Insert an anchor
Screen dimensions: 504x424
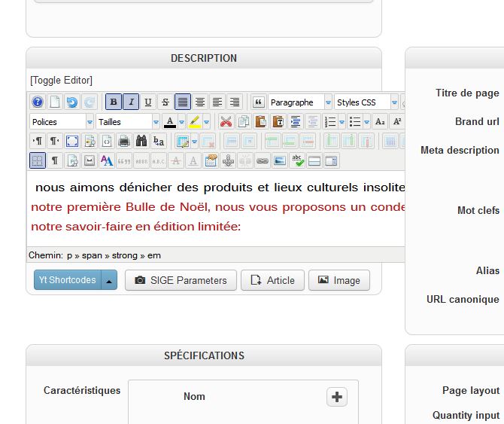pos(228,160)
